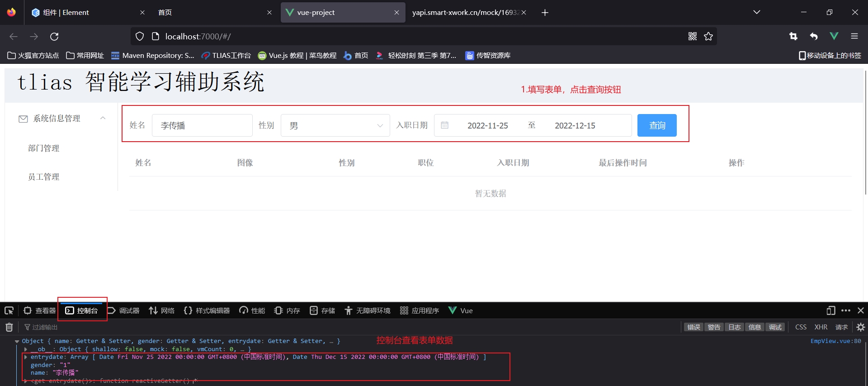Click the blue 查询 button
The image size is (868, 386).
(656, 125)
